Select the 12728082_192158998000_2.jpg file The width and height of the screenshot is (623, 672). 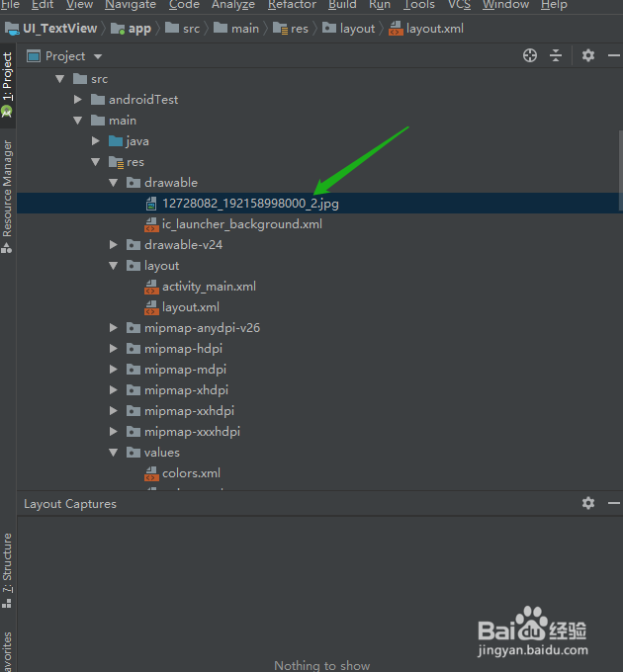point(319,204)
